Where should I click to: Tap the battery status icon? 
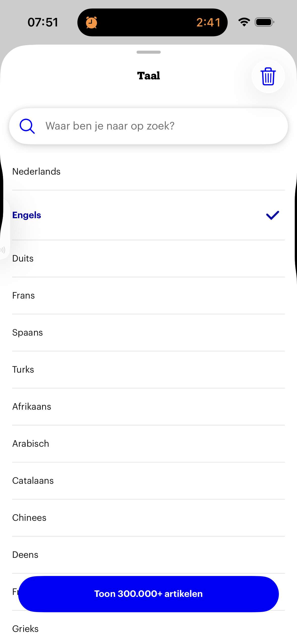(264, 22)
